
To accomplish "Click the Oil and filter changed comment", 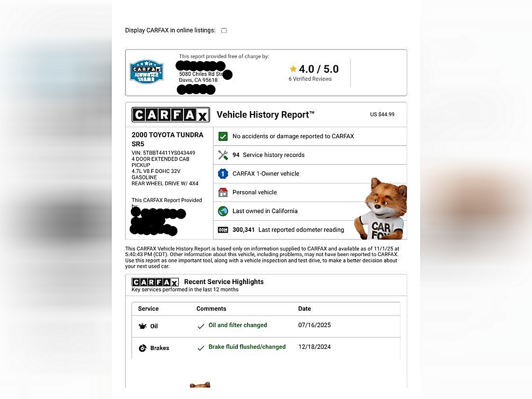I will pos(237,325).
